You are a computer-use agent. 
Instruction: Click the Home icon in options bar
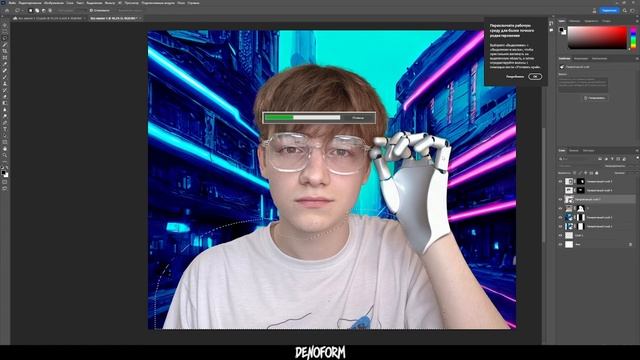point(7,10)
